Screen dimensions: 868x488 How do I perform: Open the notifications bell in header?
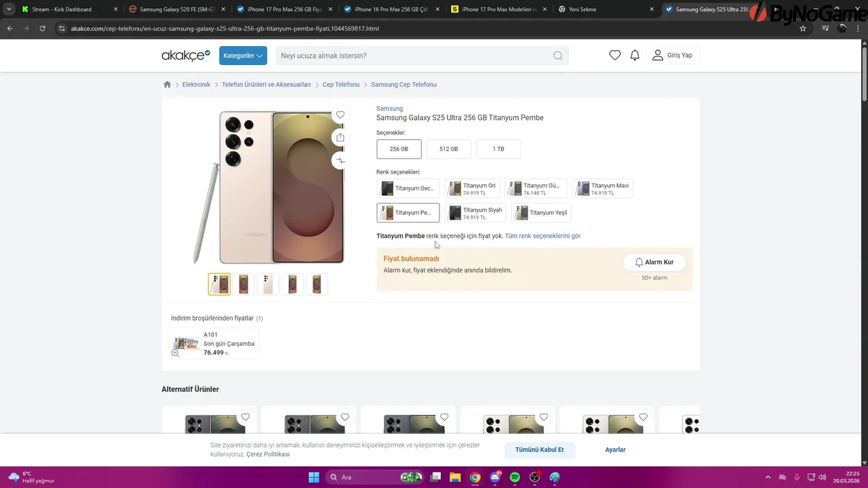(x=635, y=56)
